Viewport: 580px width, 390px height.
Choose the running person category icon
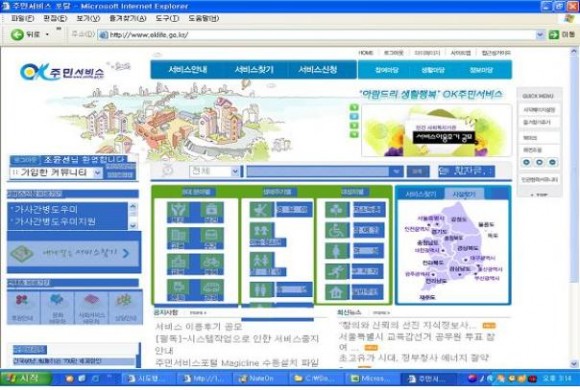tap(337, 271)
